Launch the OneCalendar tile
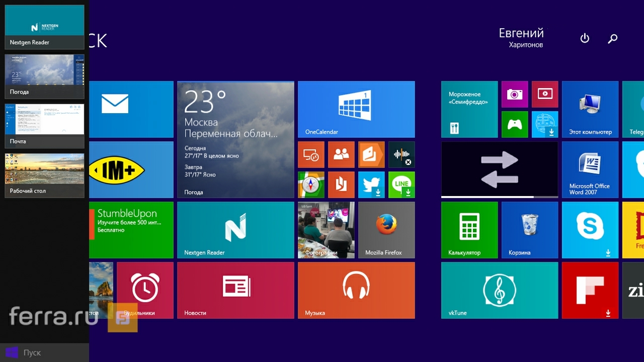Screen dimensions: 644x362 (x=356, y=109)
